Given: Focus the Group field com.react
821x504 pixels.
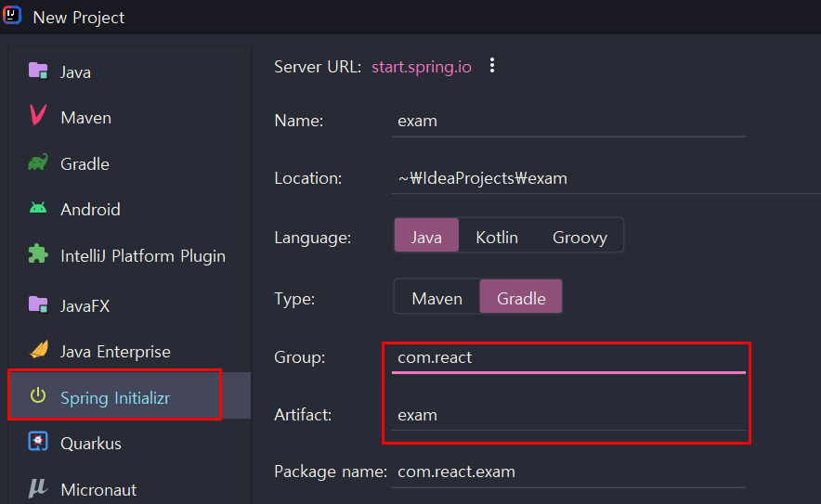Looking at the screenshot, I should coord(568,358).
